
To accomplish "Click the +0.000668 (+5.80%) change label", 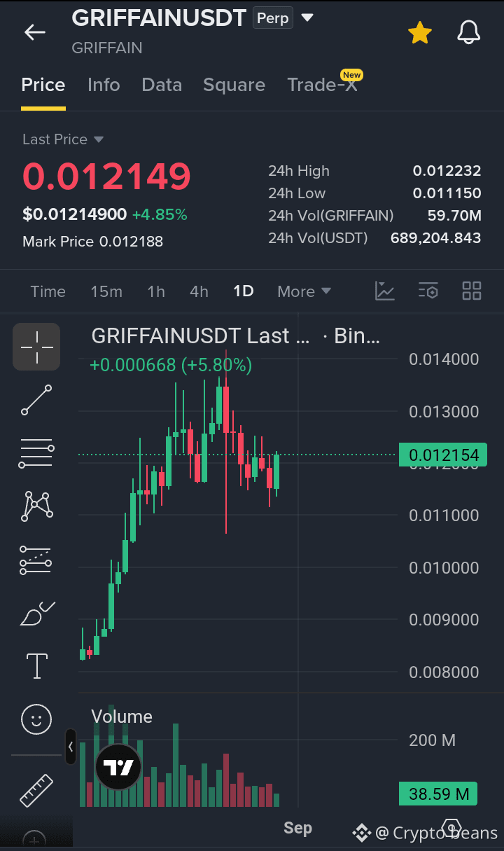I will point(171,365).
